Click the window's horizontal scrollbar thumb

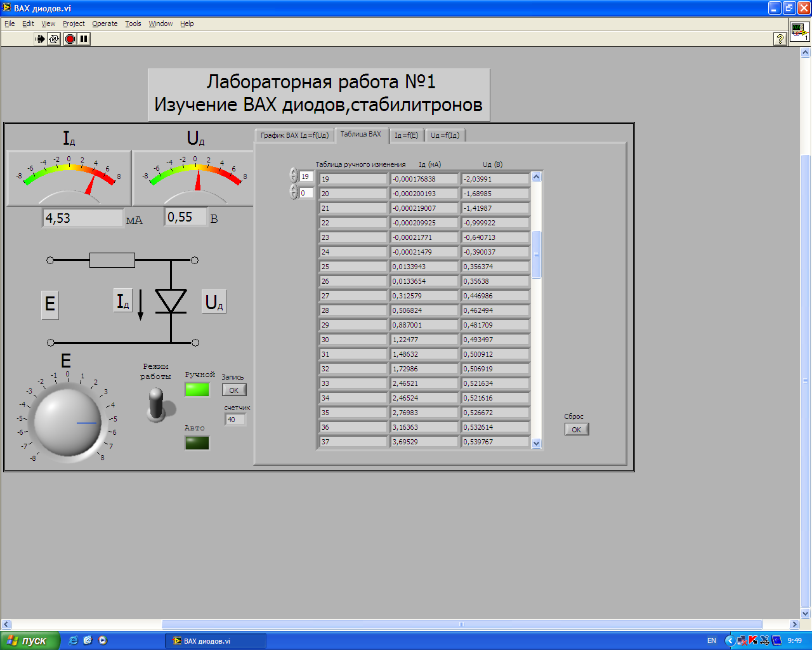pos(462,624)
